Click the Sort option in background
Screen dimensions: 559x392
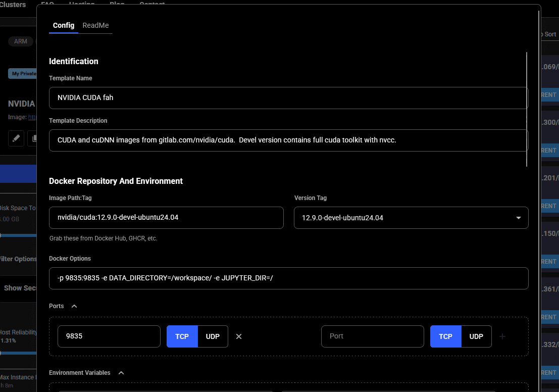(550, 34)
